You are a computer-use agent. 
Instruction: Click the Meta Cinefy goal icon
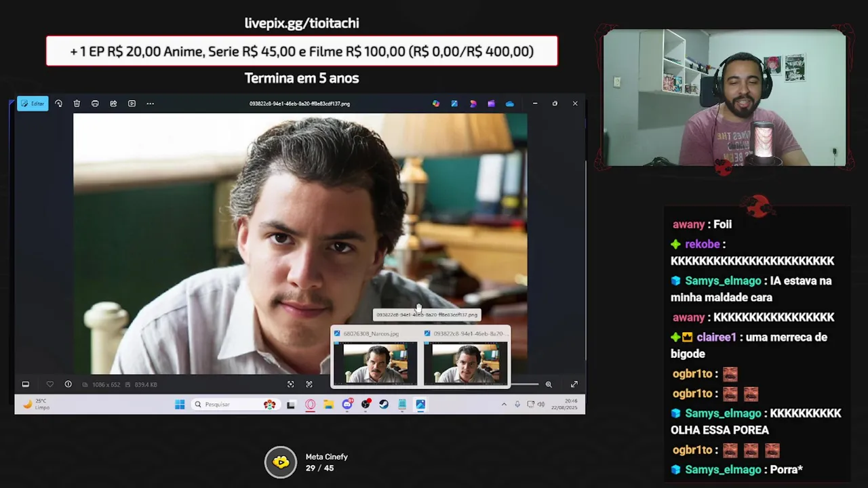click(x=281, y=462)
